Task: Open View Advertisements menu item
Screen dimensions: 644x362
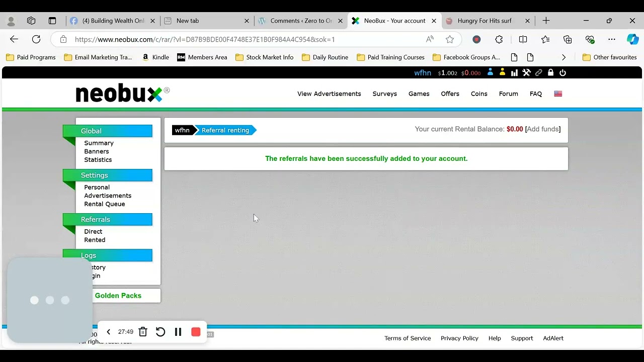Action: 329,94
